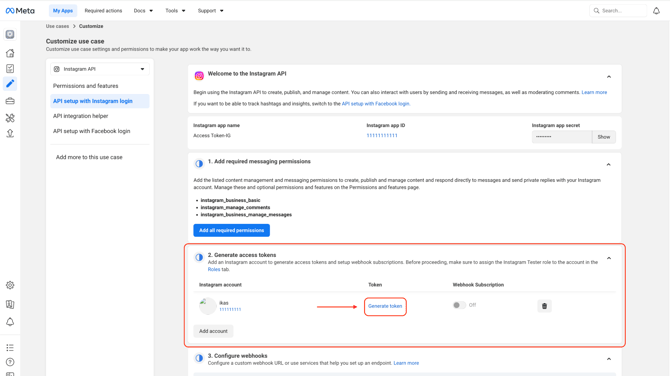This screenshot has width=670, height=376.
Task: Open the My Apps tab
Action: click(x=63, y=11)
